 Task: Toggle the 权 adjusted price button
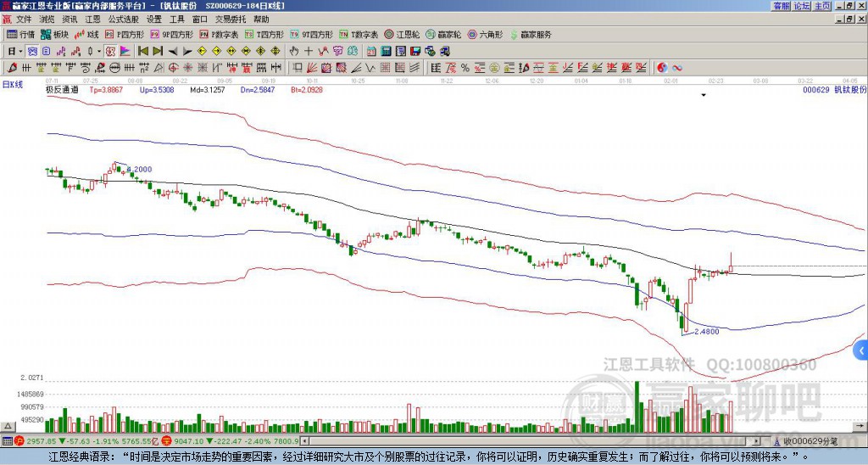(110, 52)
